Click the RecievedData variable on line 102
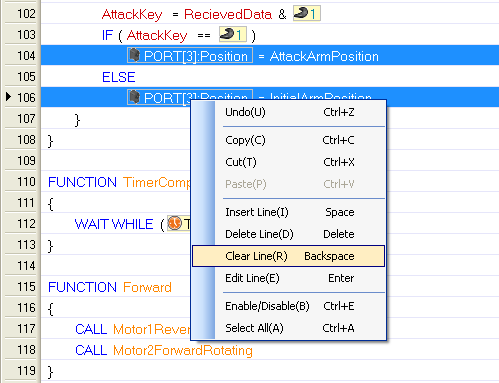 click(x=228, y=14)
